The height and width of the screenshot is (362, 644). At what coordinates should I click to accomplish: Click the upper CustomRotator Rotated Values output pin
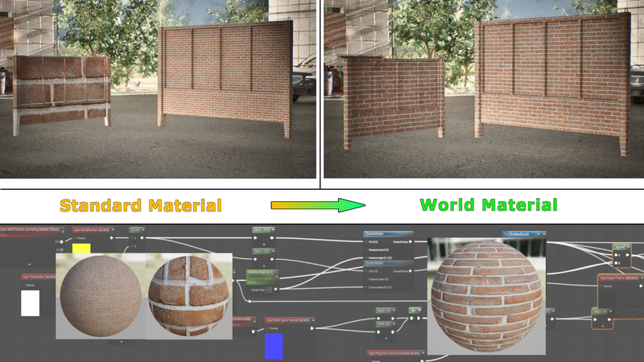411,242
